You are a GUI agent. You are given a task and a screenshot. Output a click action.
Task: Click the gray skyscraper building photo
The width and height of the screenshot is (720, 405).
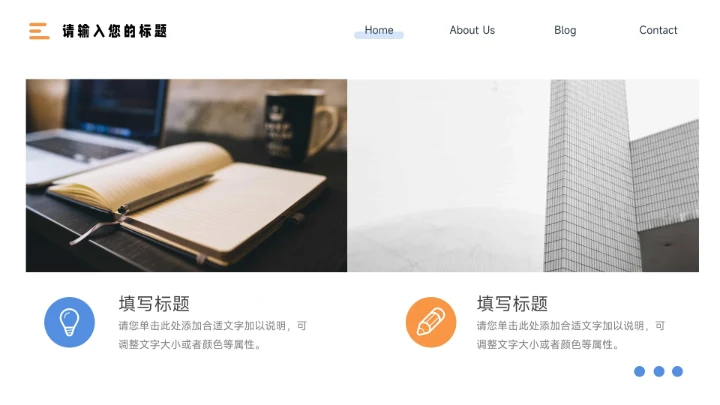click(x=523, y=175)
